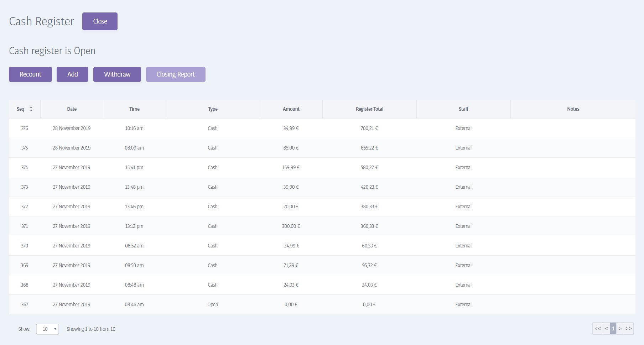
Task: Click the 08:46 am time cell
Action: (x=134, y=304)
